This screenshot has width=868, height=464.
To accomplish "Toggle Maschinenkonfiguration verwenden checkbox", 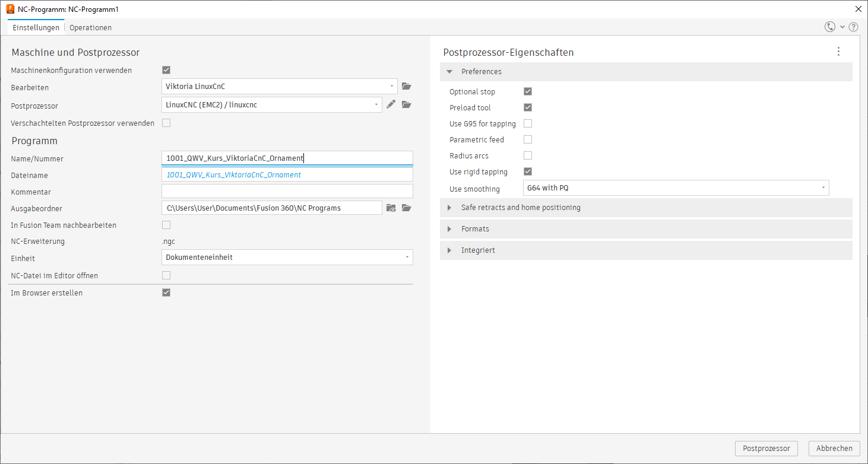I will pos(166,70).
